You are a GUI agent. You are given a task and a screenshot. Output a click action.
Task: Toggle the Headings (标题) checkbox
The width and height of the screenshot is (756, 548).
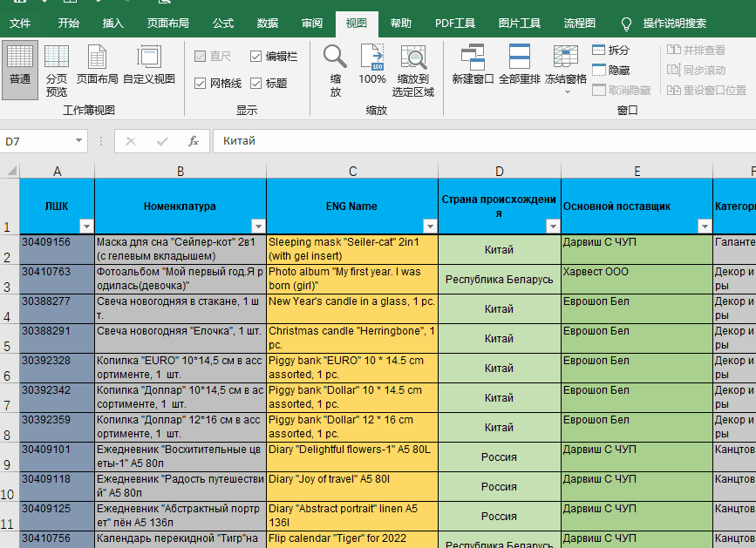click(255, 84)
